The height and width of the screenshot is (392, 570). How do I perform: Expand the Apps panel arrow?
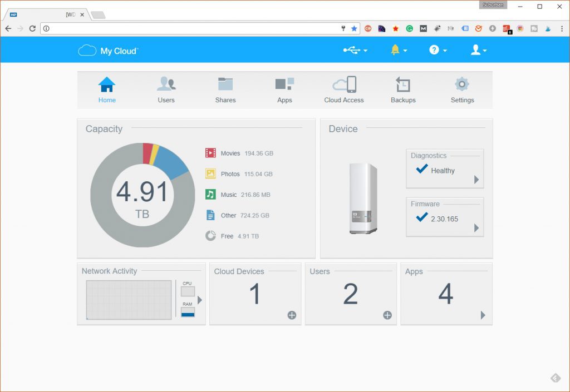tap(483, 315)
